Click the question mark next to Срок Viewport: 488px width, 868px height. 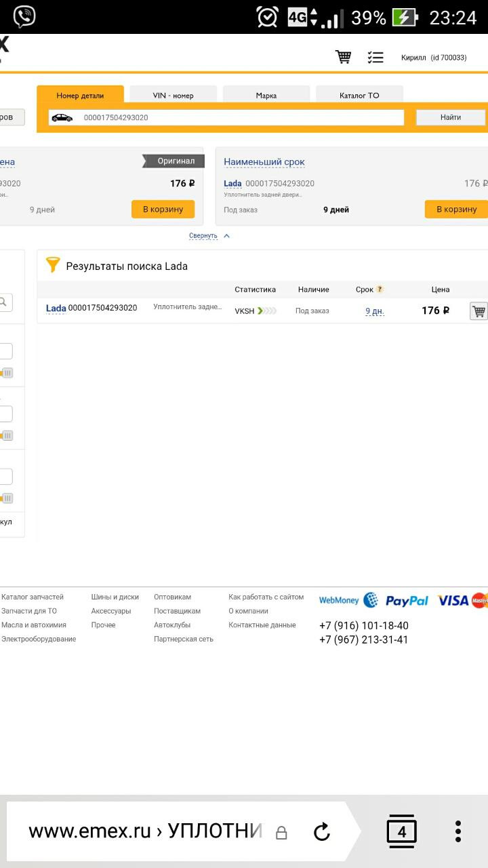(x=380, y=289)
